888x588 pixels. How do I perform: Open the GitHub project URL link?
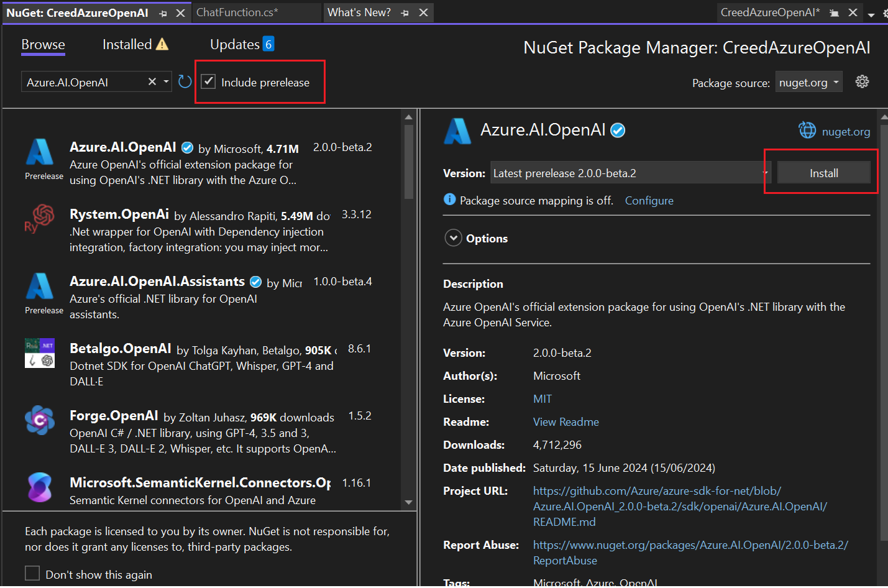(x=680, y=506)
